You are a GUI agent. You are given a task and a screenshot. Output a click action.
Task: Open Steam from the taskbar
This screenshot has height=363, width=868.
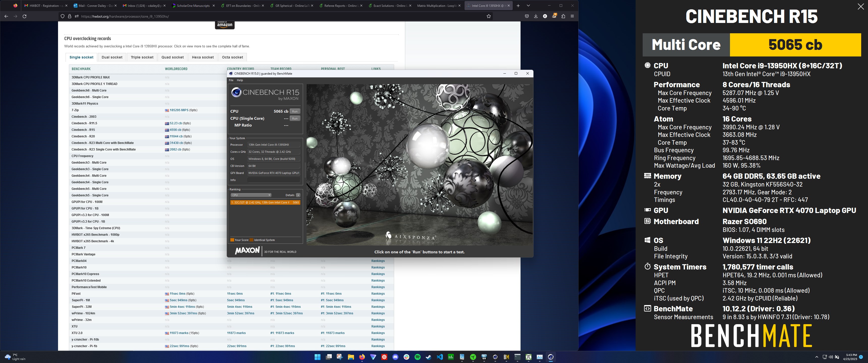pyautogui.click(x=429, y=357)
